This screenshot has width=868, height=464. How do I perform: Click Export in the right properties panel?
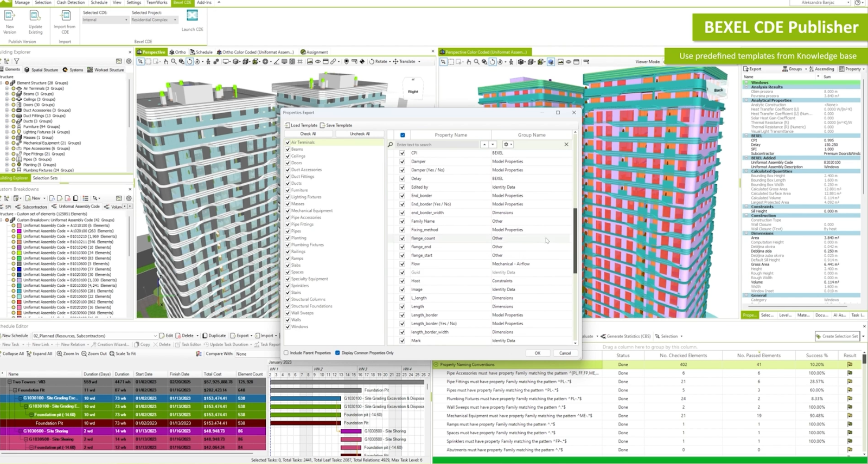[752, 69]
